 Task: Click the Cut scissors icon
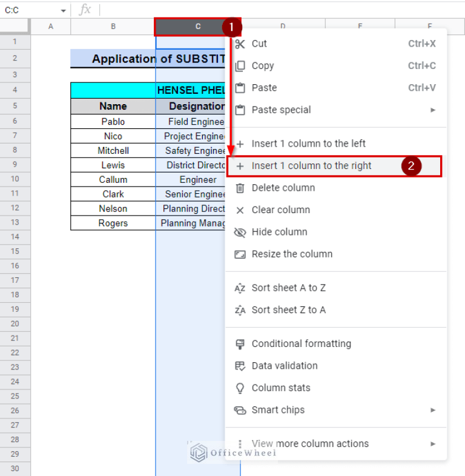point(240,44)
